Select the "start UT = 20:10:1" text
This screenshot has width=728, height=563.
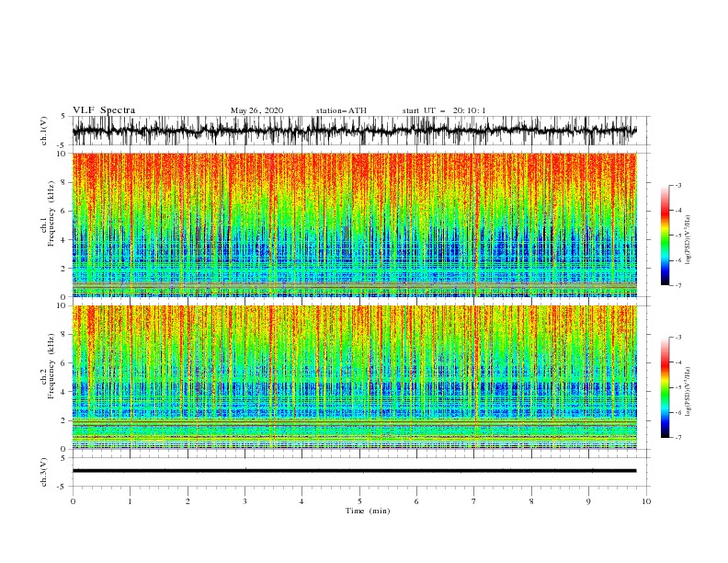click(444, 110)
